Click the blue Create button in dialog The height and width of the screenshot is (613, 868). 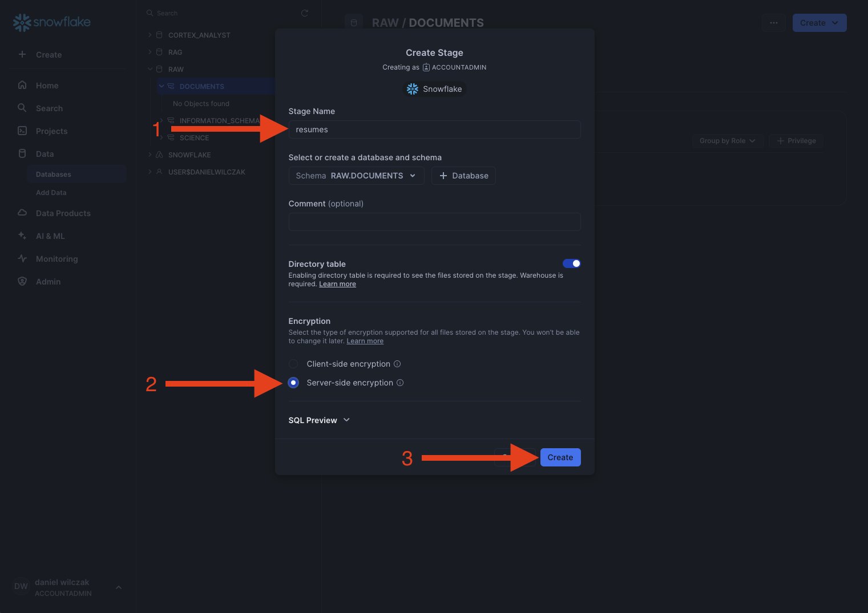[560, 457]
